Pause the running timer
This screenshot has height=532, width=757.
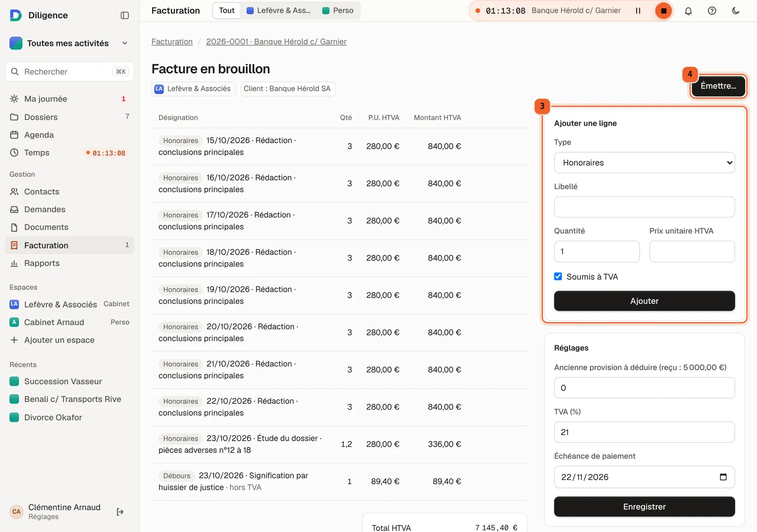638,10
